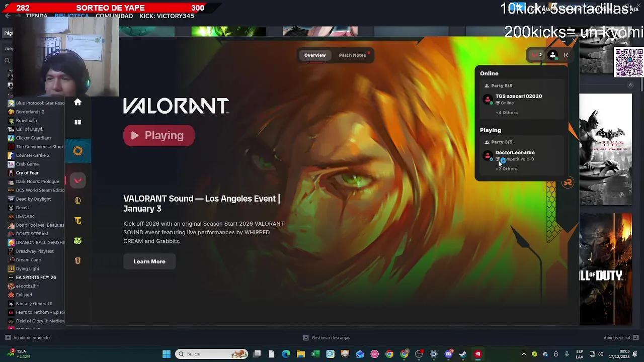Image resolution: width=644 pixels, height=362 pixels.
Task: Click the Windows Start button
Action: [x=167, y=354]
